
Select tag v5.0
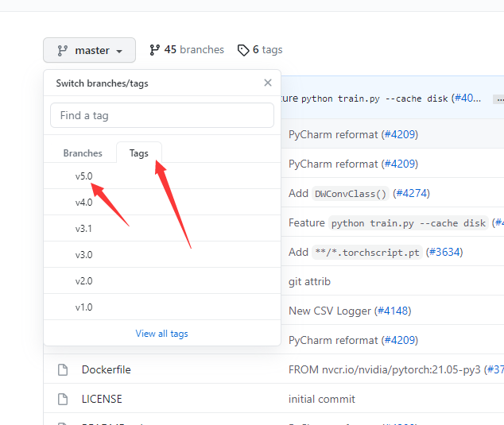coord(83,176)
